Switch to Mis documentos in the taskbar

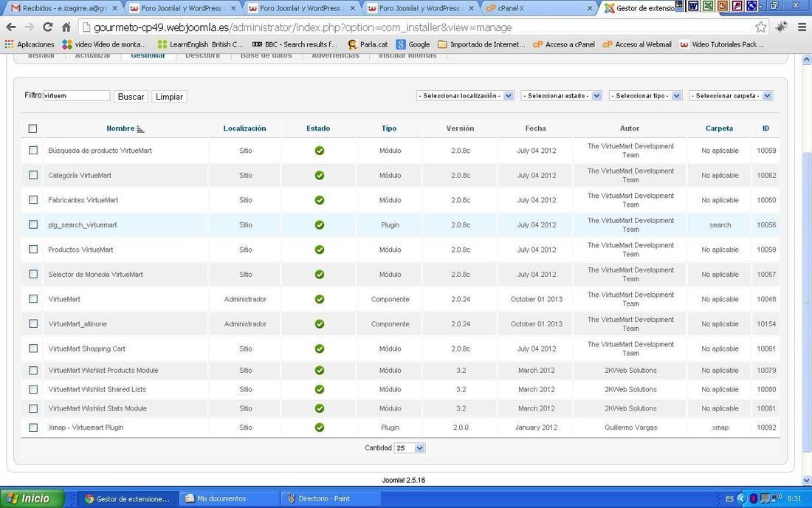coord(228,498)
